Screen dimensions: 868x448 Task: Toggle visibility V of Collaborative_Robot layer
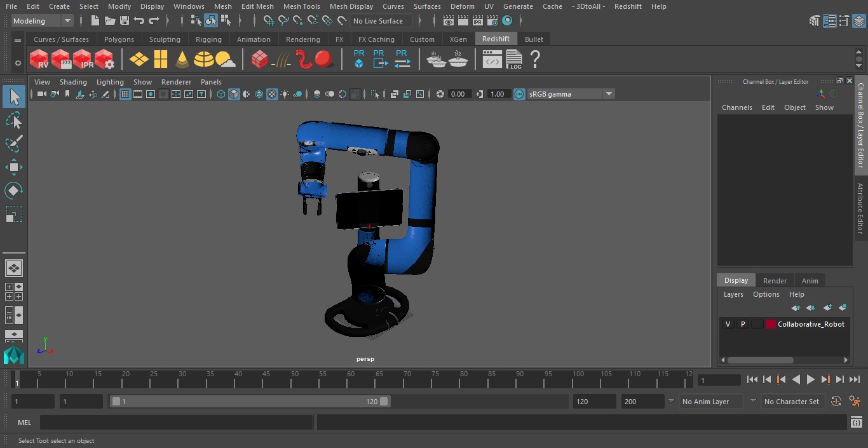click(728, 324)
